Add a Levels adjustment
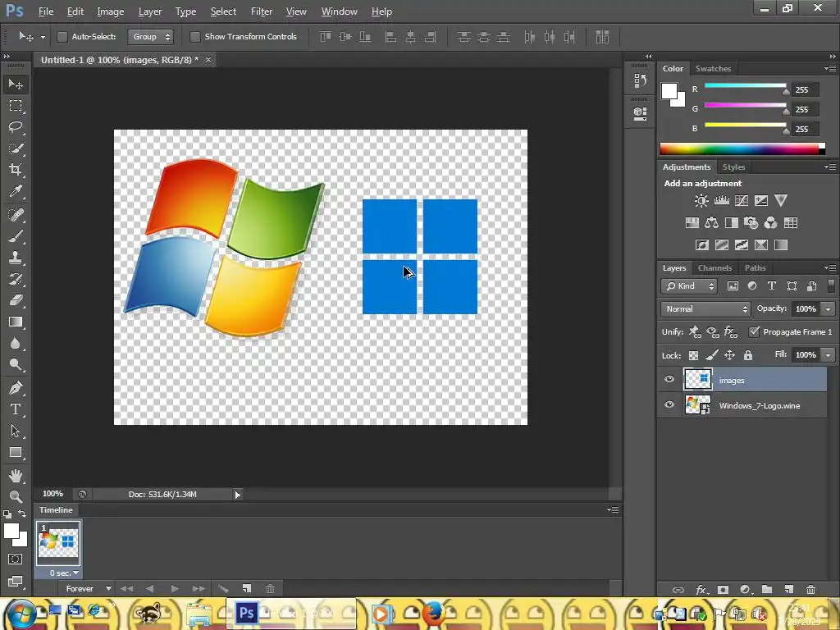Screen dimensions: 840x630 click(x=722, y=201)
